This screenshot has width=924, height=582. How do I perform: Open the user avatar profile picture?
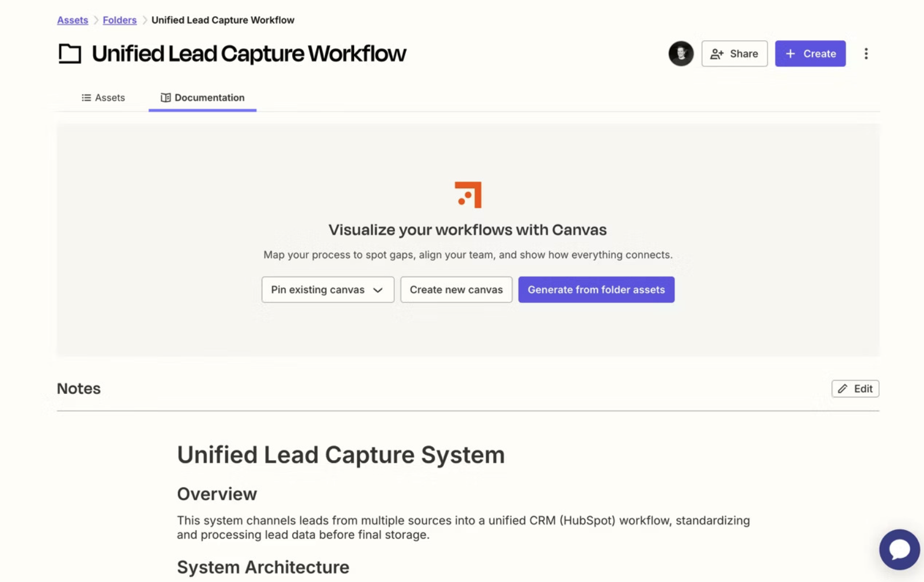[x=681, y=53]
